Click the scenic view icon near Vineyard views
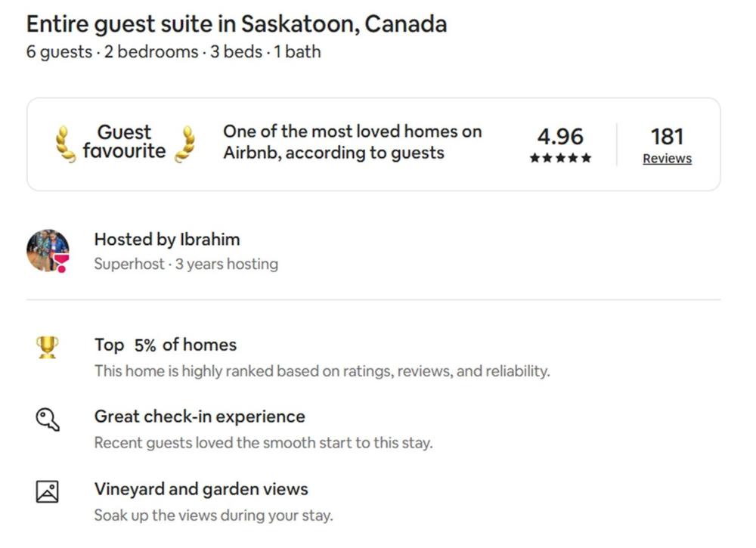 click(x=47, y=491)
